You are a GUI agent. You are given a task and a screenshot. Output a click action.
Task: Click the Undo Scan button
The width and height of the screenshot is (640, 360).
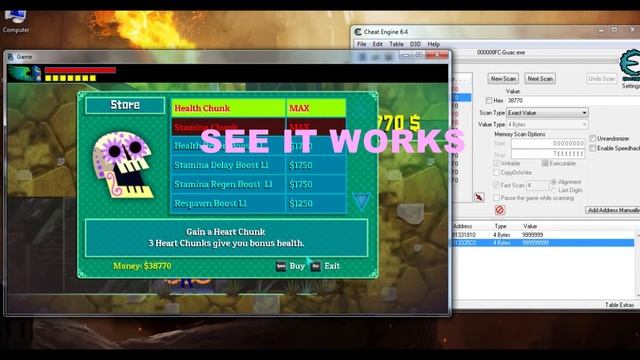(x=602, y=78)
